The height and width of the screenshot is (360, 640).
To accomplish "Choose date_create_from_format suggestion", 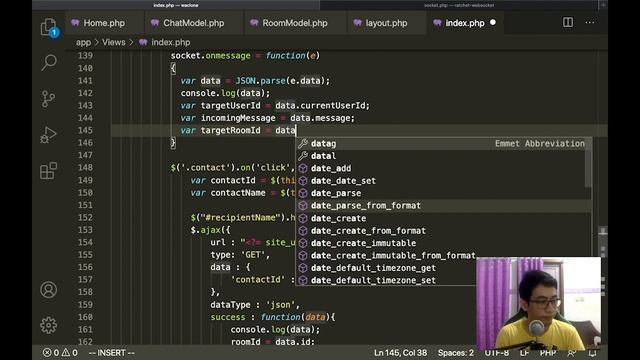I will (442, 231).
